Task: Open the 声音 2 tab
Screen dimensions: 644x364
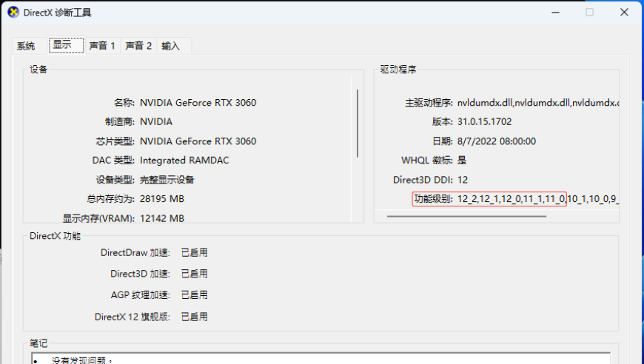Action: (x=138, y=46)
